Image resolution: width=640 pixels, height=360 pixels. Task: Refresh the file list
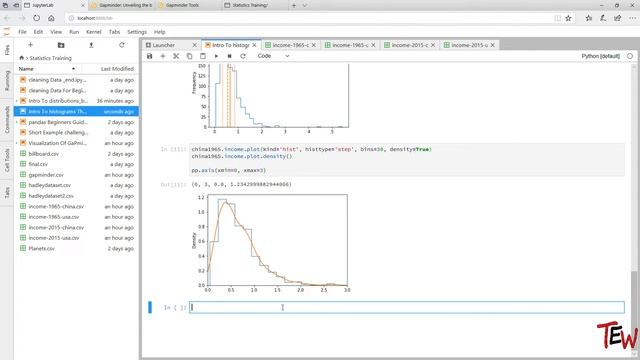tap(122, 45)
